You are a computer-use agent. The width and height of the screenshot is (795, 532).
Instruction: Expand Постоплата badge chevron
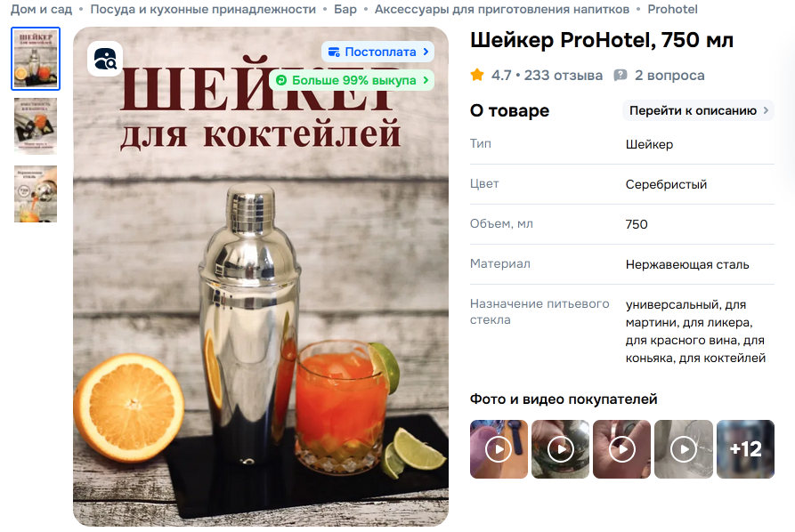pos(426,52)
